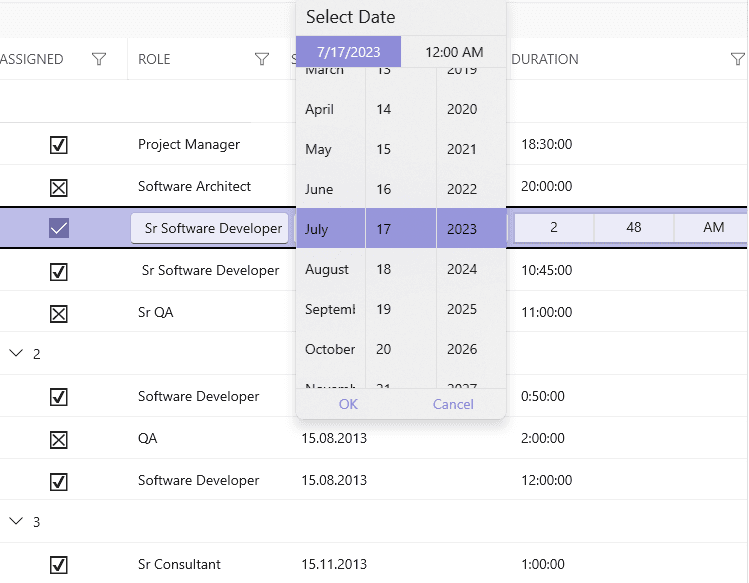Click duration 12:00:00 cell
This screenshot has width=749, height=583.
pyautogui.click(x=546, y=480)
